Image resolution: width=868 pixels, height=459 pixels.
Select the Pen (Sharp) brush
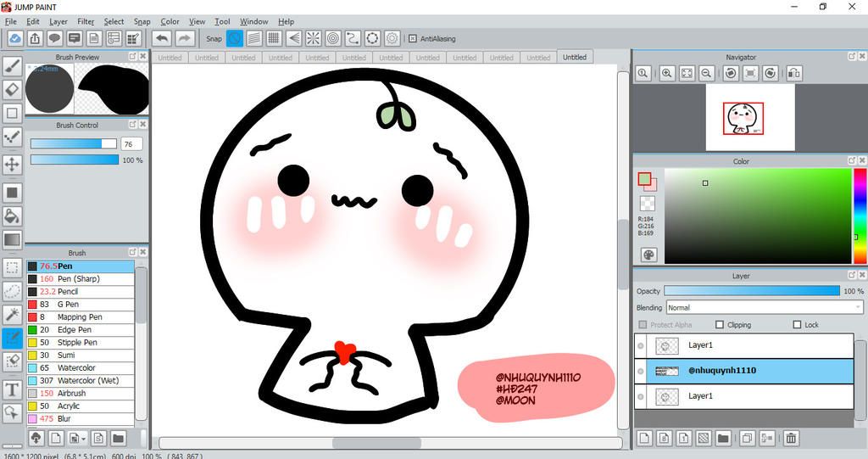coord(81,279)
